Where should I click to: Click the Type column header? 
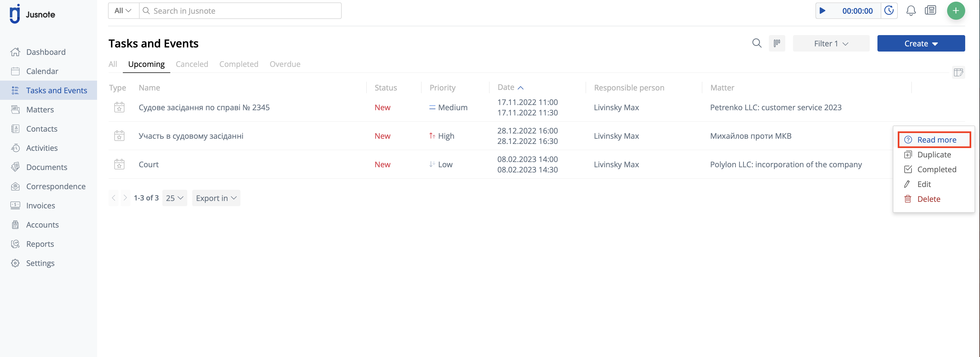pyautogui.click(x=117, y=87)
